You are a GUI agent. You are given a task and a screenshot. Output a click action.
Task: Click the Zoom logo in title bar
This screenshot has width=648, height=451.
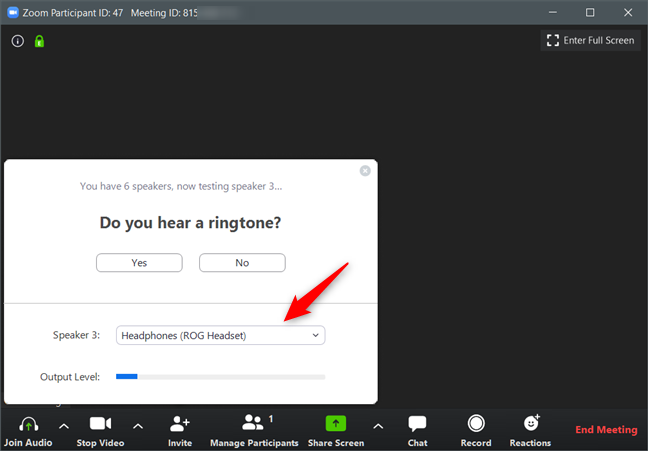pyautogui.click(x=13, y=12)
